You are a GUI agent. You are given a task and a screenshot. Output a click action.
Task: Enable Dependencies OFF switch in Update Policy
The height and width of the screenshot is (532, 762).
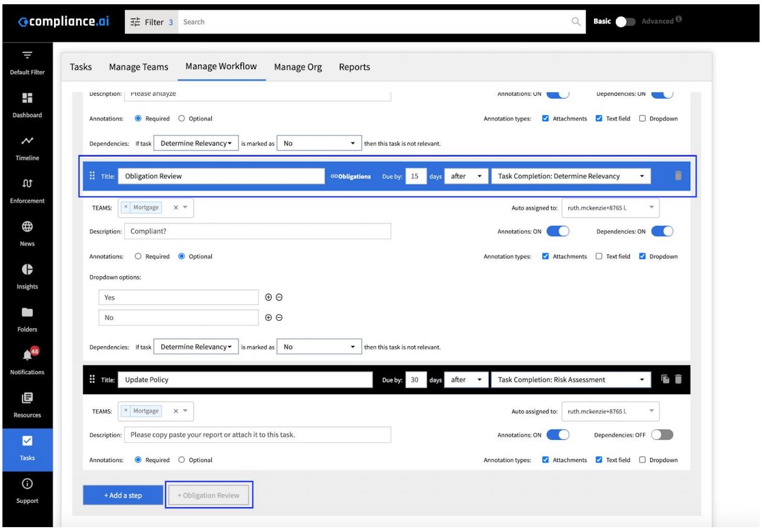click(x=663, y=435)
